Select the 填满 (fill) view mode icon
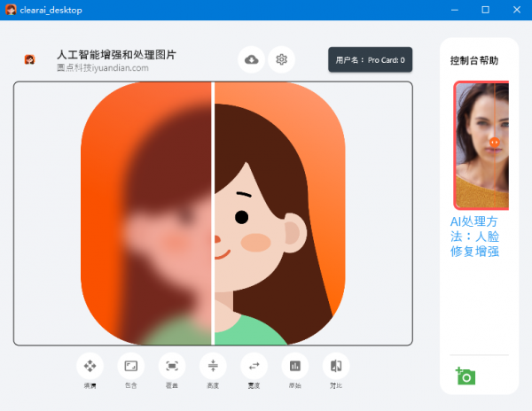 click(x=90, y=366)
